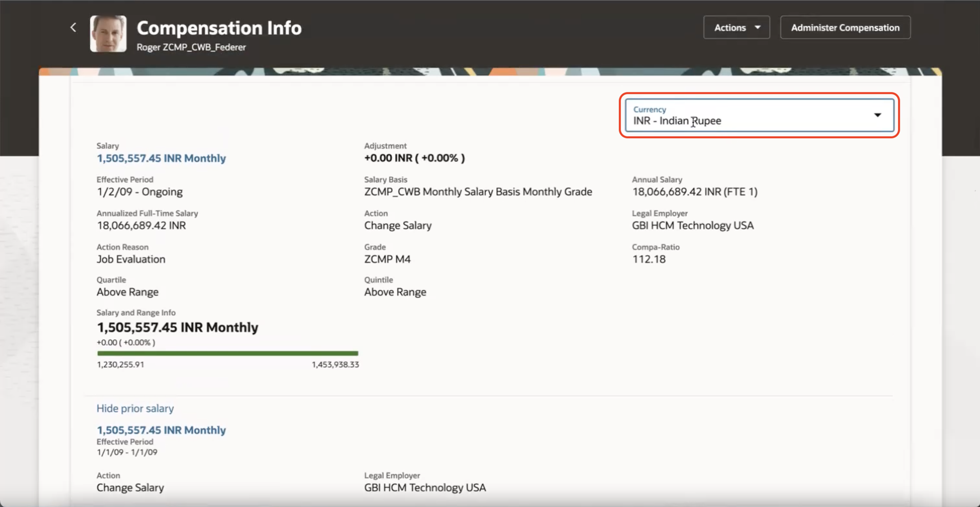This screenshot has height=507, width=980.
Task: Click the Legal Employer GBI HCM Technology USA
Action: tap(692, 225)
